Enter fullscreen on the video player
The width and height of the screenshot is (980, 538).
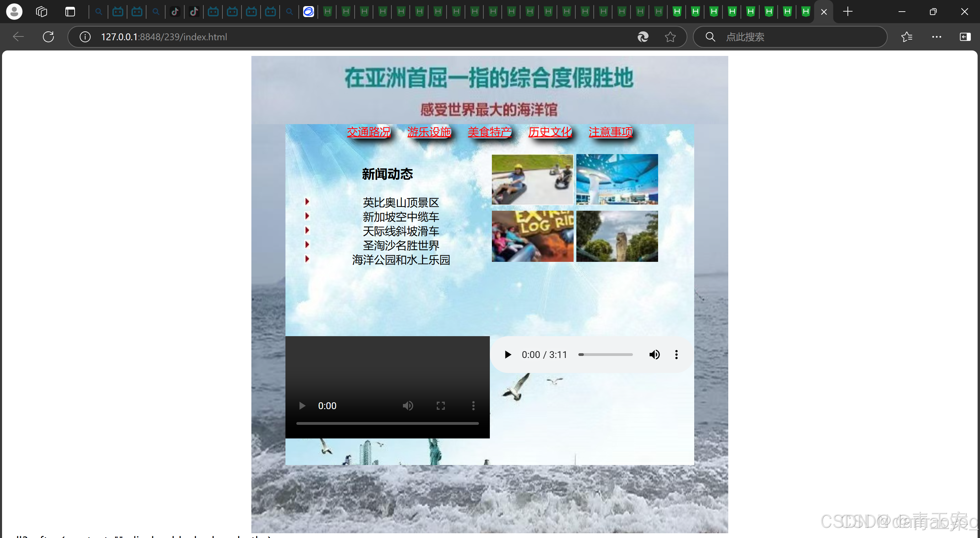tap(440, 406)
